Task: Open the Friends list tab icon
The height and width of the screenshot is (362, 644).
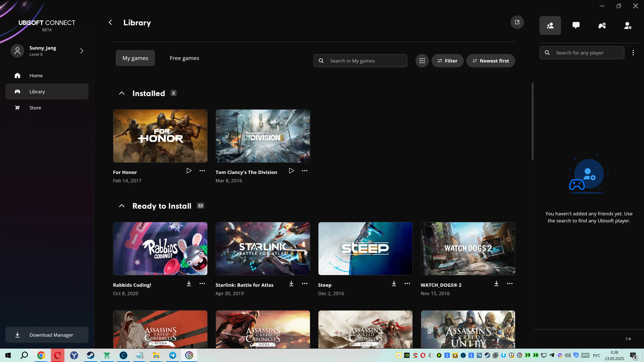Action: click(x=550, y=25)
